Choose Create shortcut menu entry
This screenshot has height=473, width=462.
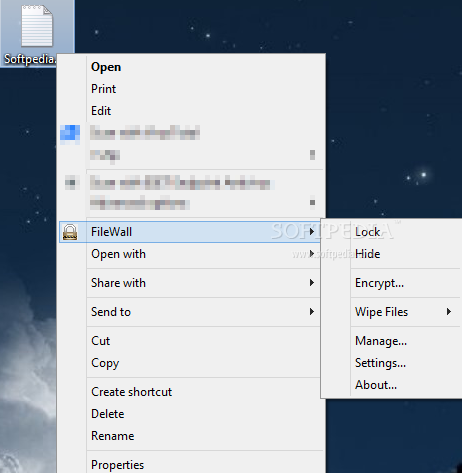click(190, 392)
